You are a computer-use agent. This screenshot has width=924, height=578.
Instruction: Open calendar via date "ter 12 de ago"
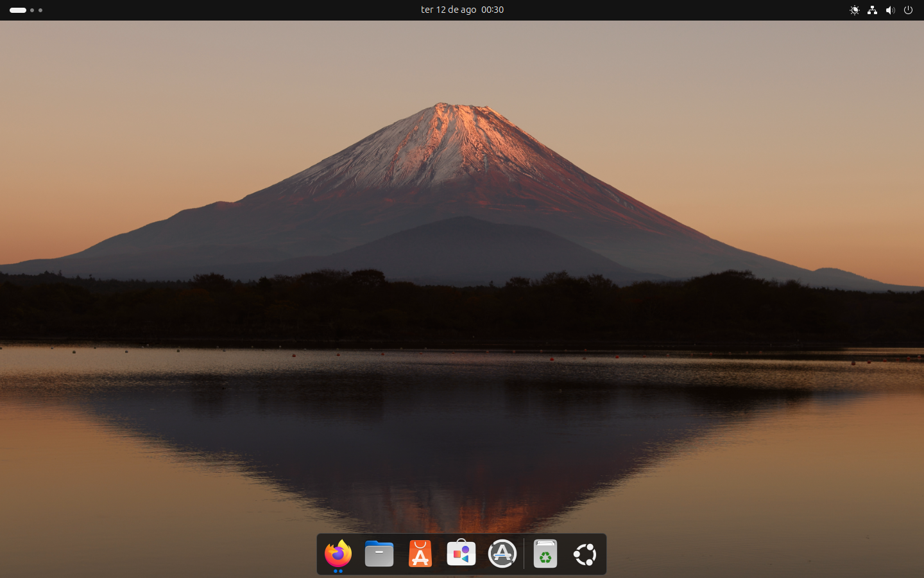click(449, 10)
